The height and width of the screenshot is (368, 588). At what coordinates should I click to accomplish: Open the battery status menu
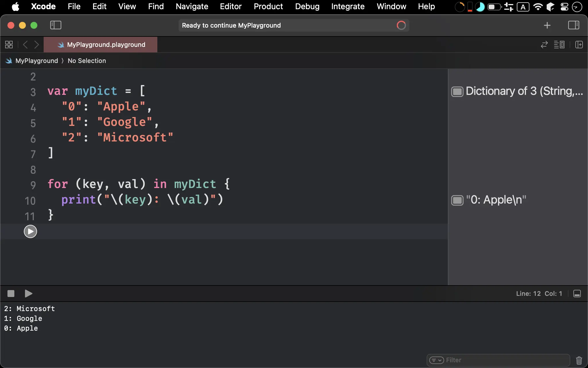pos(494,7)
